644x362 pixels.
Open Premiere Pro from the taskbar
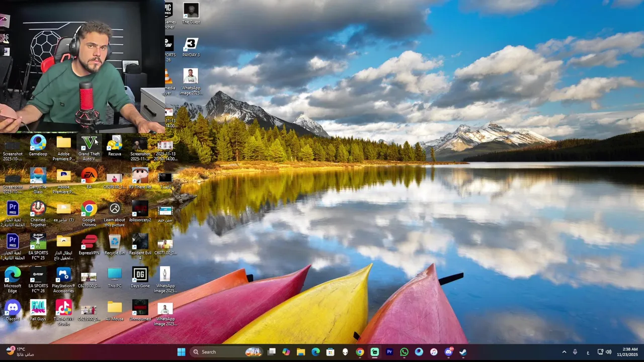[389, 352]
